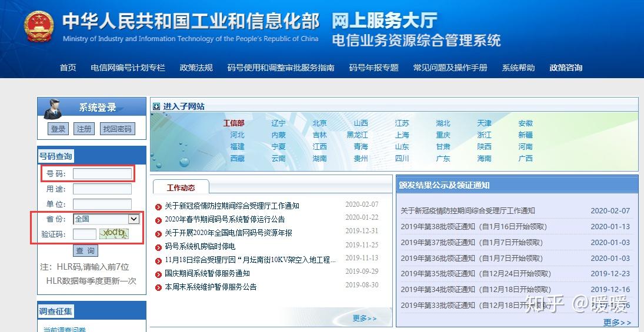644x332 pixels.
Task: Open the 重庆 sub-site link
Action: 443,135
